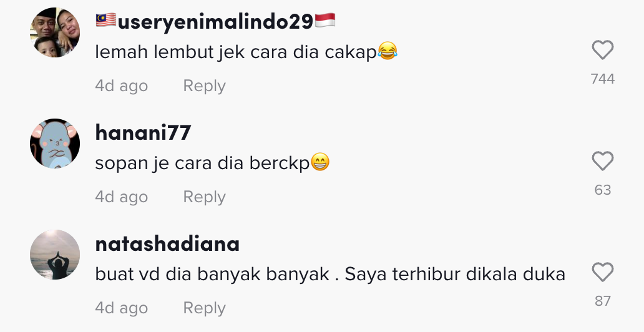Open hanani77's mouse cartoon avatar

(x=55, y=144)
